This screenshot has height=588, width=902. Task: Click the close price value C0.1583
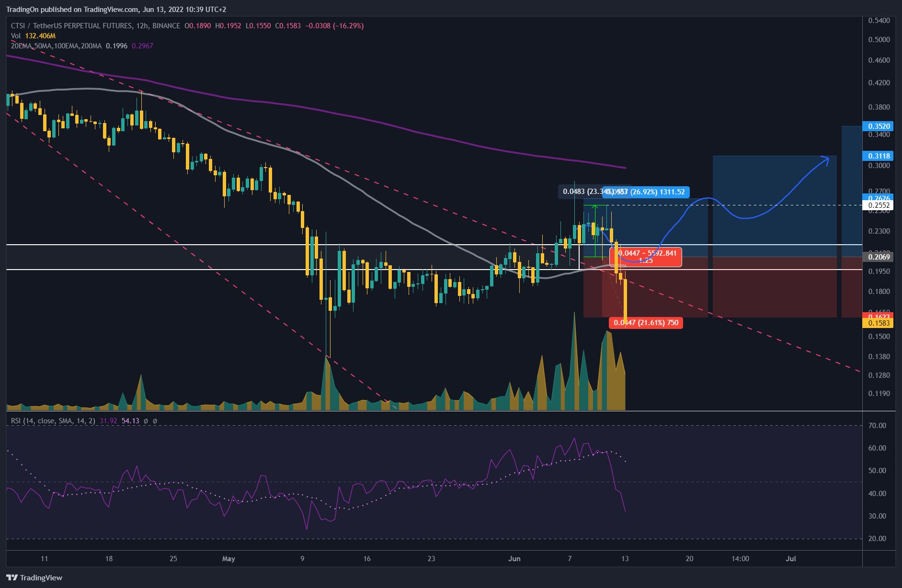coord(288,26)
